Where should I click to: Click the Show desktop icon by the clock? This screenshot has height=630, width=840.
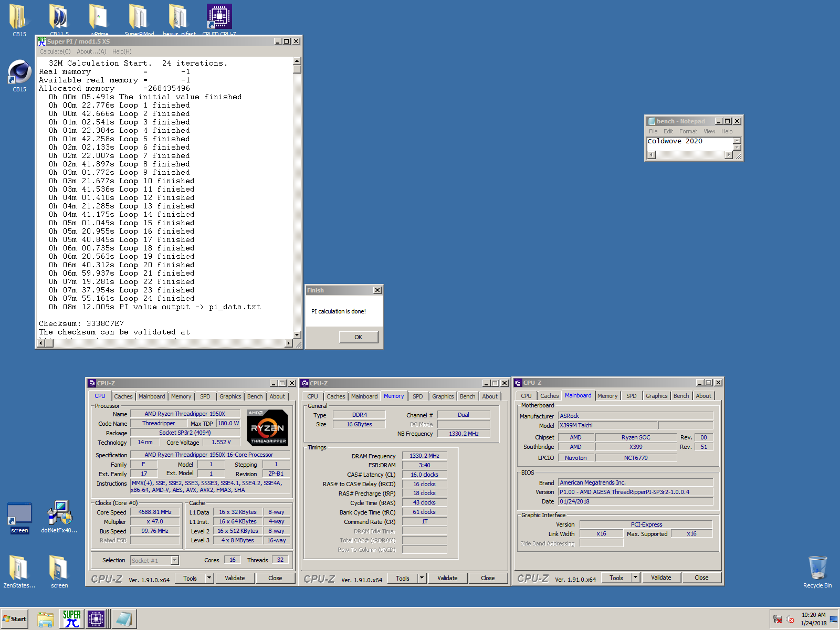pos(834,619)
